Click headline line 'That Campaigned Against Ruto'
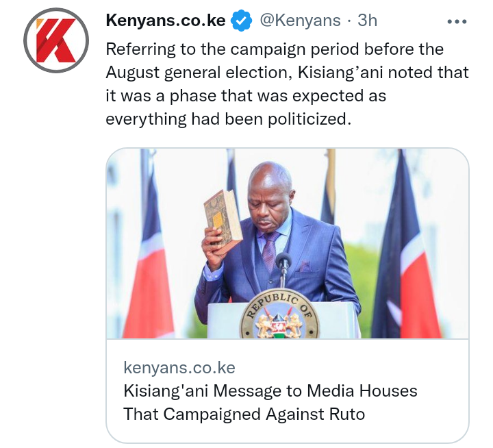493x448 pixels. [x=244, y=414]
